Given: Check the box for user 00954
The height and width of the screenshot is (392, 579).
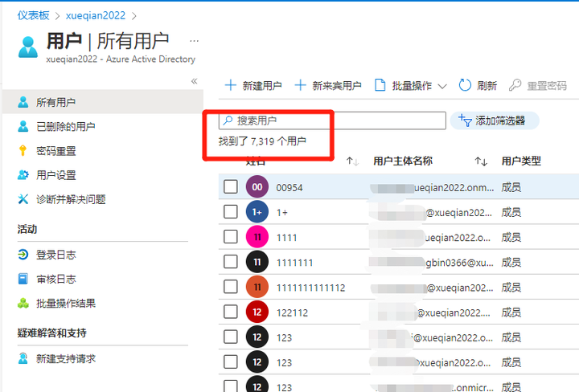Looking at the screenshot, I should (231, 186).
